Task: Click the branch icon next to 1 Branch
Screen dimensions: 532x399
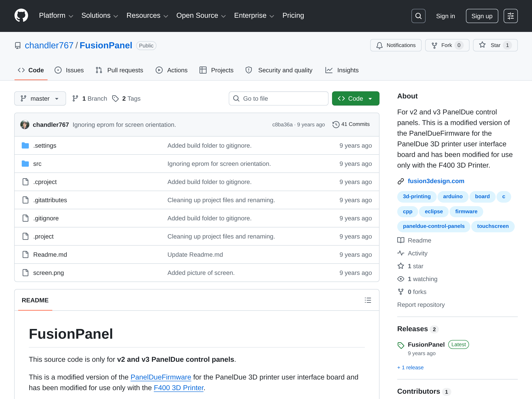Action: pos(75,98)
